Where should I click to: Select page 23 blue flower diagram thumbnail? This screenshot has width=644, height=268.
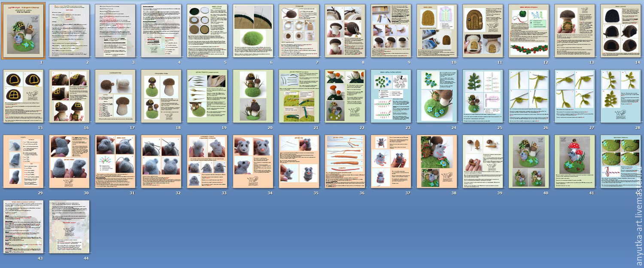(x=391, y=96)
